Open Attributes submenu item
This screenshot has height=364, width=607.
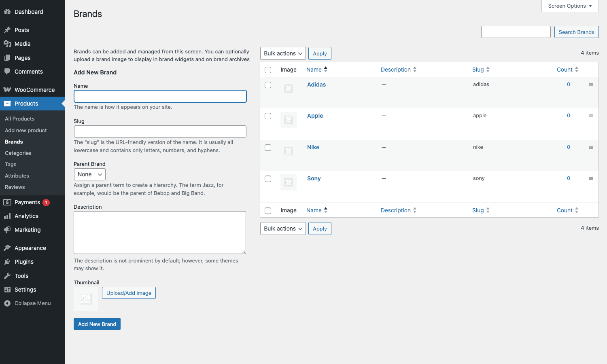click(x=17, y=176)
